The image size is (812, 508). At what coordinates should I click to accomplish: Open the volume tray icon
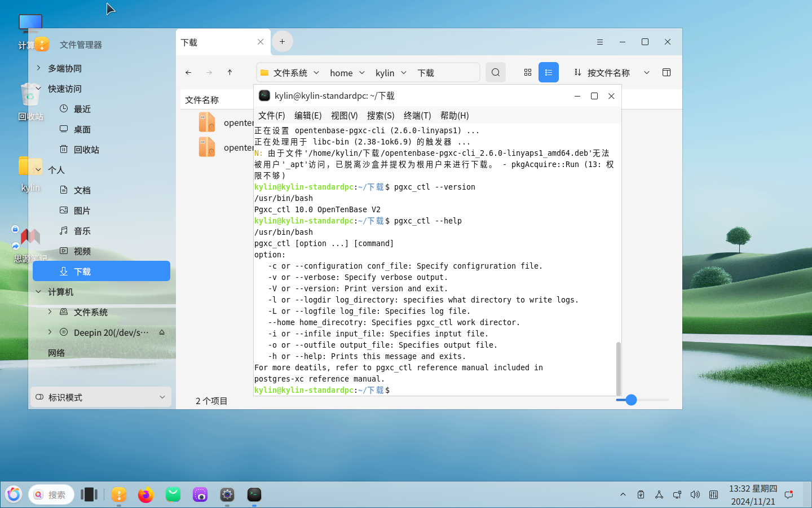pos(695,494)
